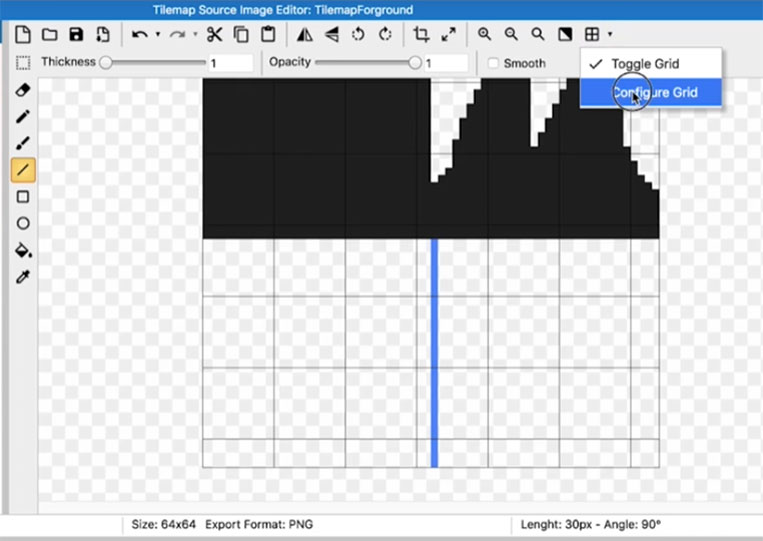Screen dimensions: 763x541
Task: Click the Thickness value field
Action: [x=231, y=63]
